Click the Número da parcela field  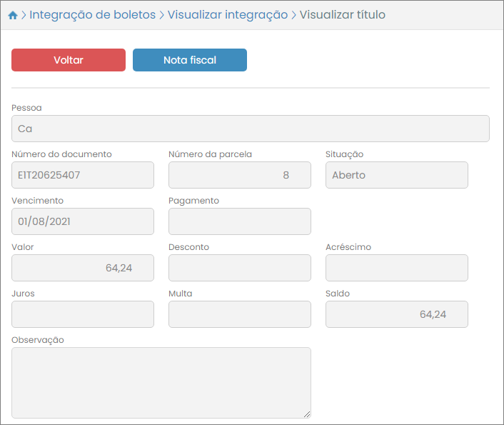[x=239, y=175]
